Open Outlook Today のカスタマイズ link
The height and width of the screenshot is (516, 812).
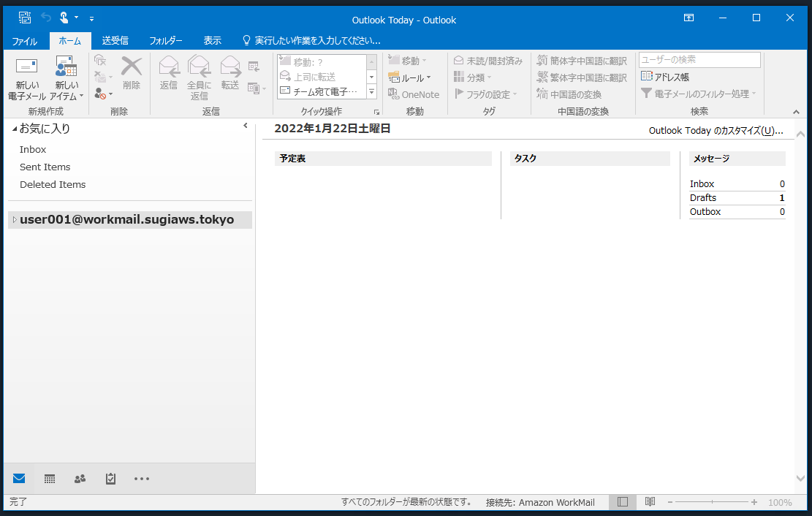click(716, 131)
